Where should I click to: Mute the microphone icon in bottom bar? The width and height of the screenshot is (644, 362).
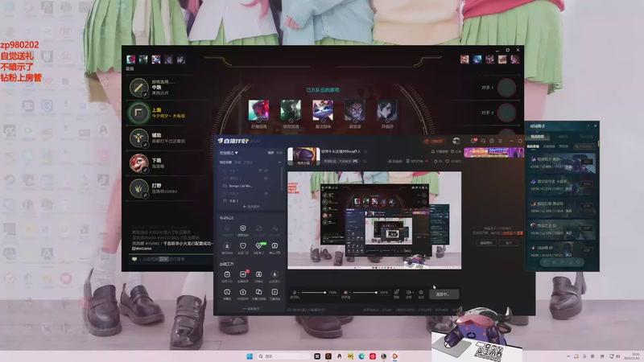coord(294,292)
